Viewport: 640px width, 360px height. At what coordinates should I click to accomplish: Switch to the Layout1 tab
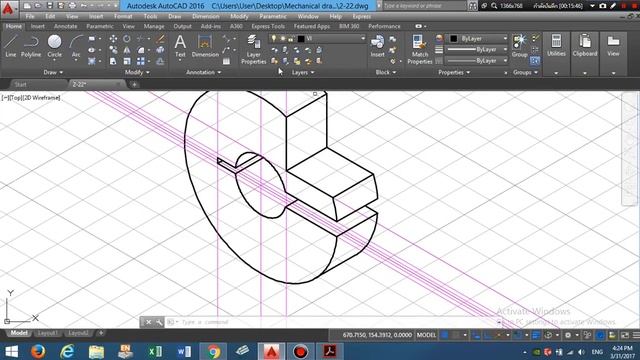(47, 333)
